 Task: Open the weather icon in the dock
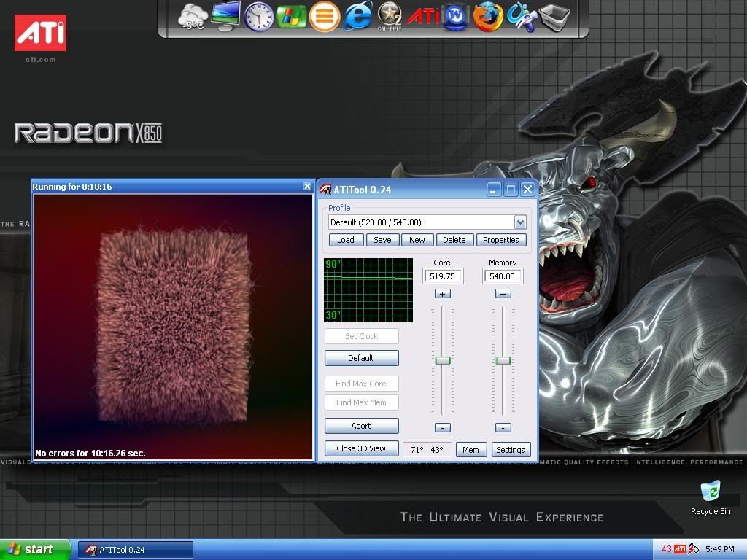[x=193, y=17]
